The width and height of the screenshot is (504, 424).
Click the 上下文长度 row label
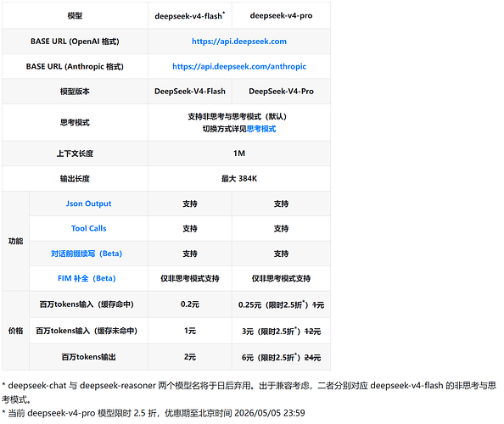[75, 153]
